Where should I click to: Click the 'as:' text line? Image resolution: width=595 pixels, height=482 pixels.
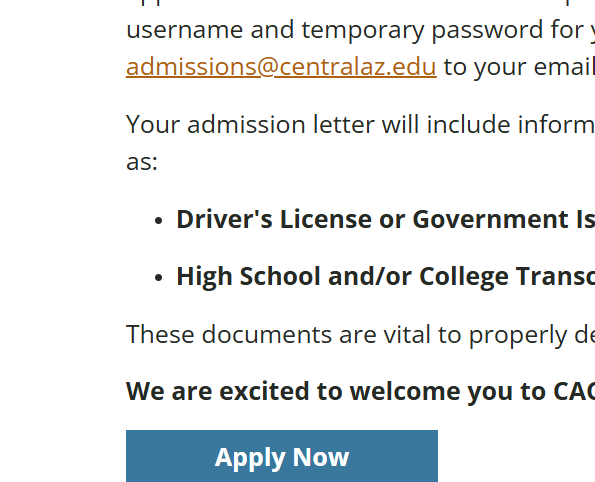click(x=142, y=162)
